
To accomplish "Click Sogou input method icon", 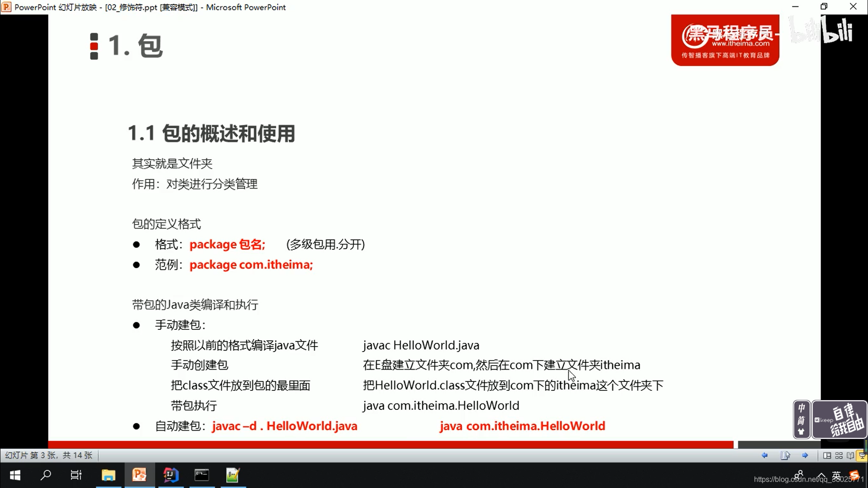I will click(854, 474).
